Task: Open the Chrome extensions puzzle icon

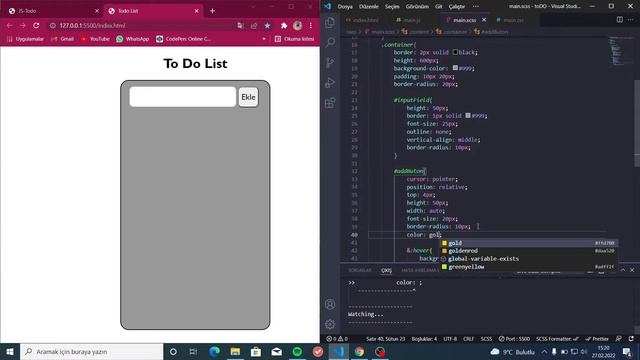Action: (284, 26)
